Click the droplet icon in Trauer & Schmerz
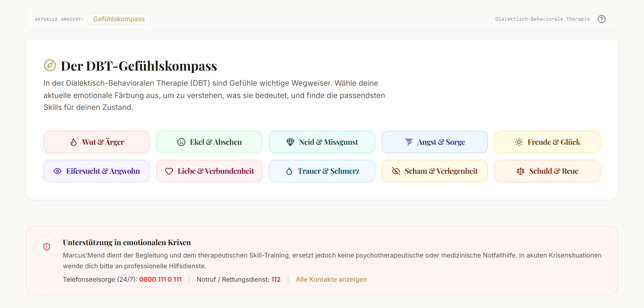644x308 pixels. click(289, 171)
